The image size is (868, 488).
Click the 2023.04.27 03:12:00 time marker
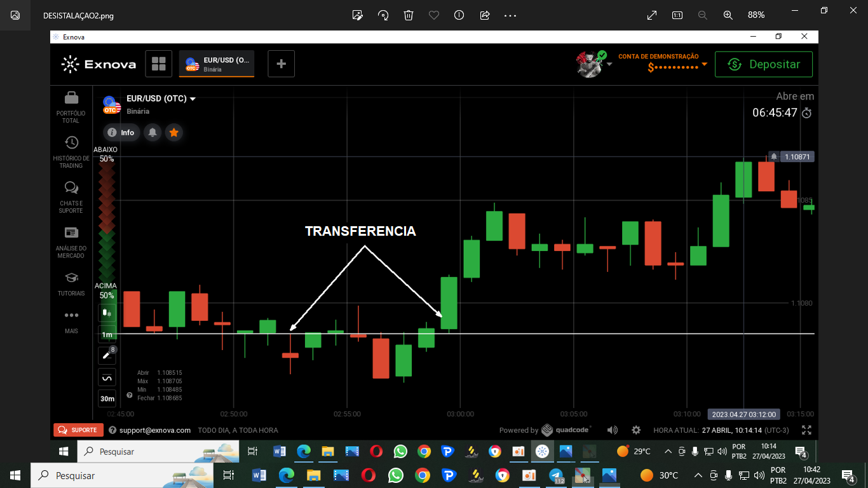click(x=743, y=414)
